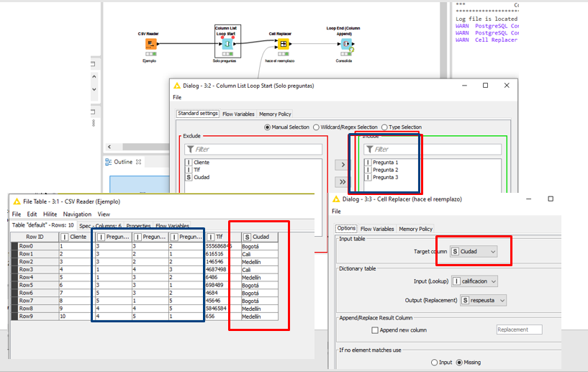Screen dimensions: 588x372
Task: Click the down chevron in left panel
Action: [94, 89]
